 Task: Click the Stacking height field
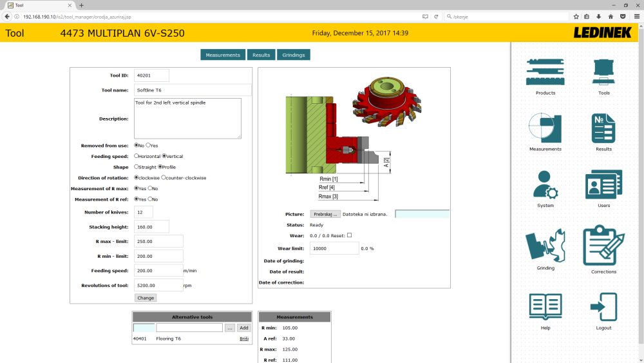point(151,227)
